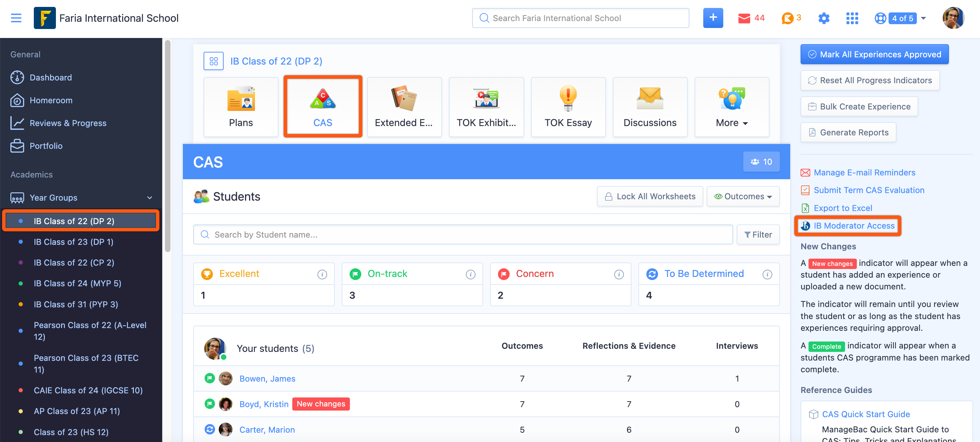
Task: Select IB Class of 31 (PYP 3)
Action: point(76,304)
